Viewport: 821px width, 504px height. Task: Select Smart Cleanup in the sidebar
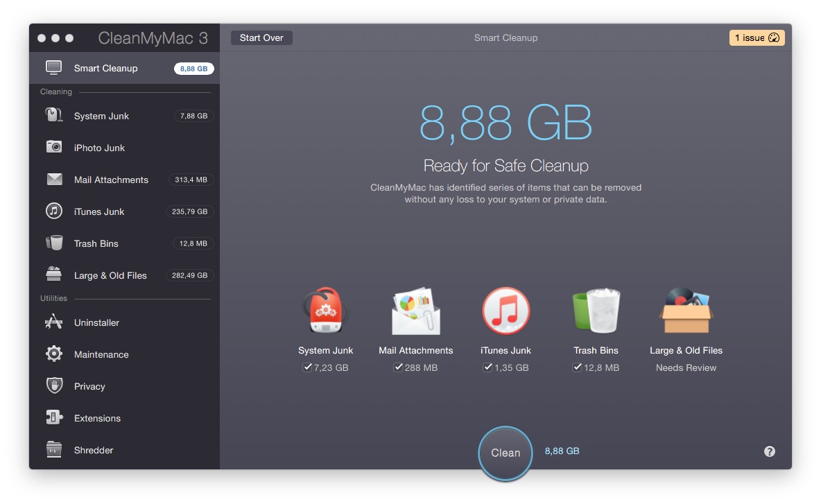pyautogui.click(x=125, y=68)
